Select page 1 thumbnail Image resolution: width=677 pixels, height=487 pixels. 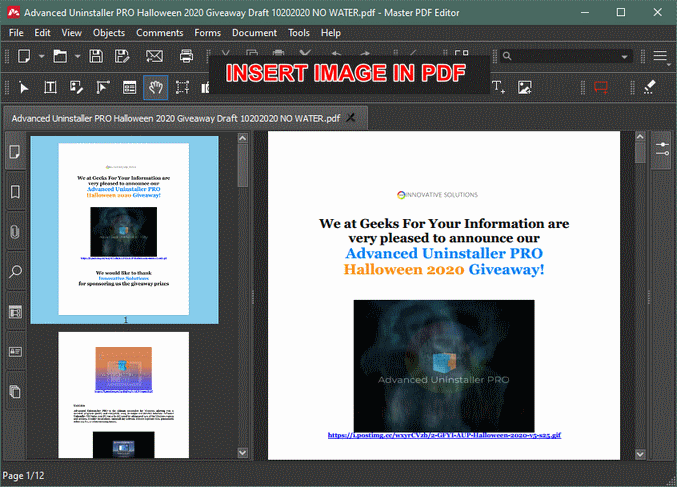pyautogui.click(x=124, y=230)
